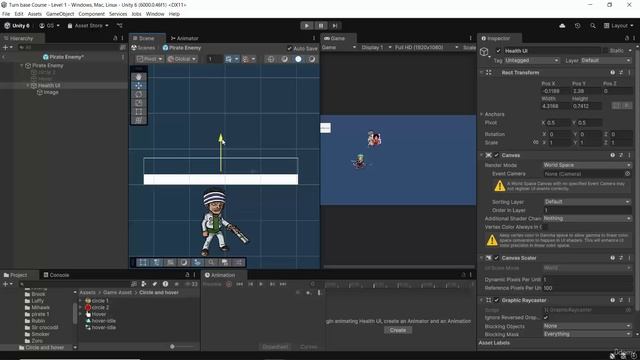The image size is (640, 360).
Task: Click the Event Camera object picker
Action: (627, 173)
